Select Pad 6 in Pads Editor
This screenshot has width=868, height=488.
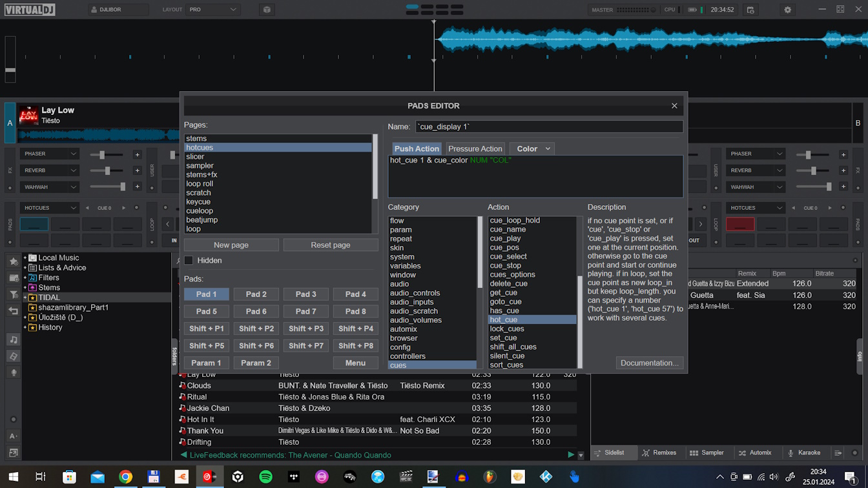(x=256, y=311)
